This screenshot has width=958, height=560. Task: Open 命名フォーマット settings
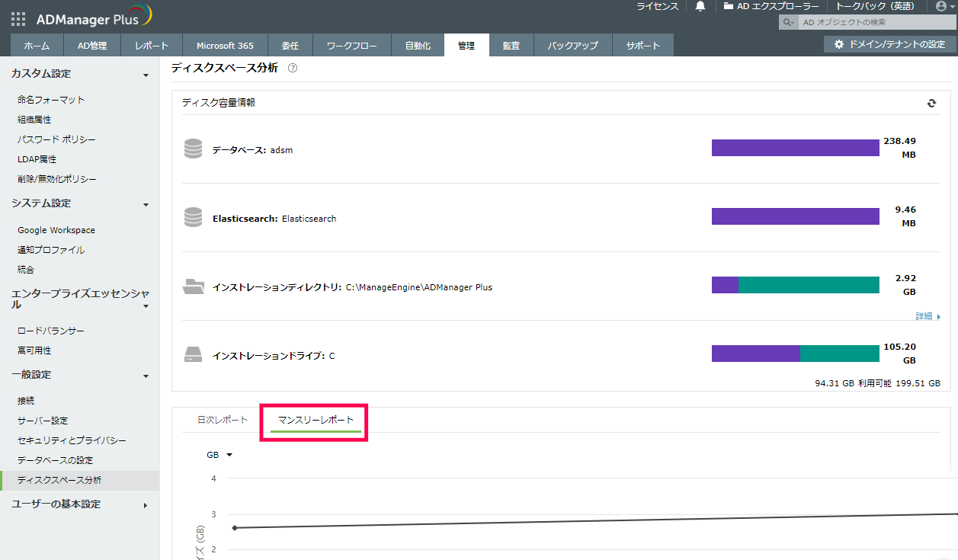[x=51, y=100]
